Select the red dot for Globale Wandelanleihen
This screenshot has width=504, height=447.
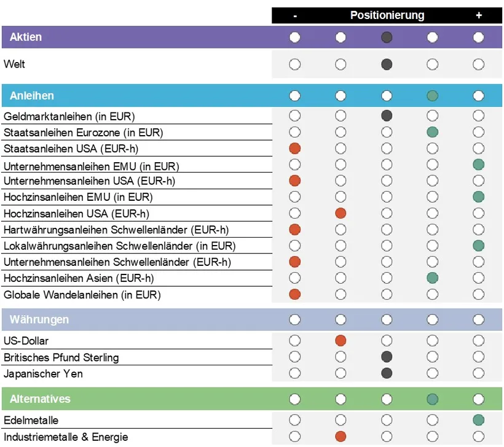(x=295, y=294)
